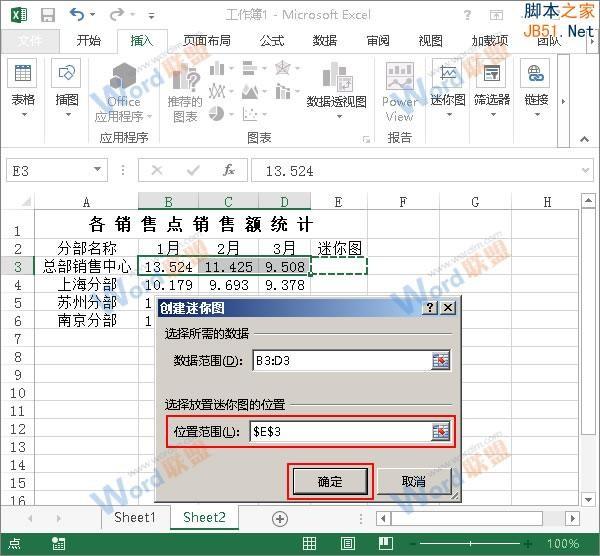Switch to Page Layout view in status bar

pyautogui.click(x=347, y=543)
